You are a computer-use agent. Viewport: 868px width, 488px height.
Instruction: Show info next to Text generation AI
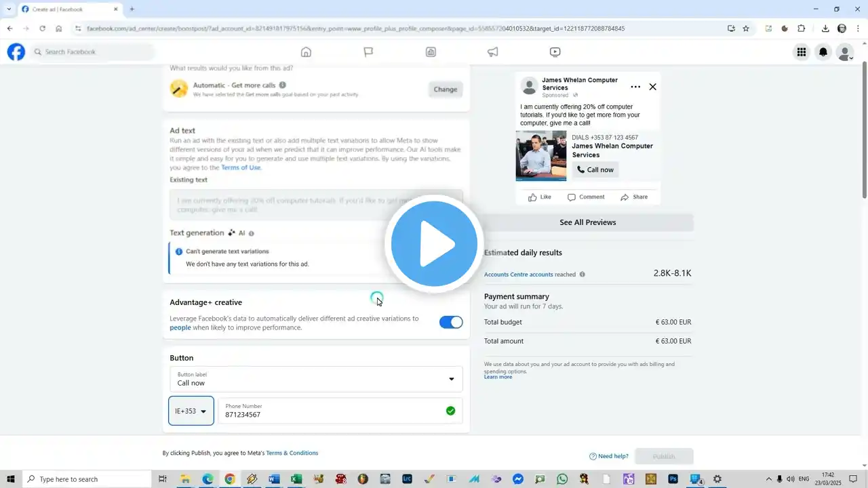[x=252, y=233]
